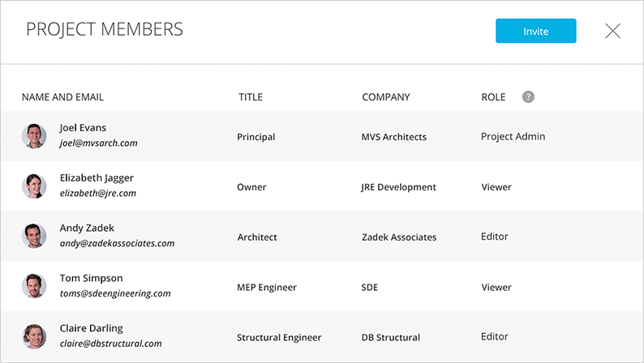The image size is (644, 363).
Task: Click Andy Zadek's profile avatar
Action: [x=34, y=237]
